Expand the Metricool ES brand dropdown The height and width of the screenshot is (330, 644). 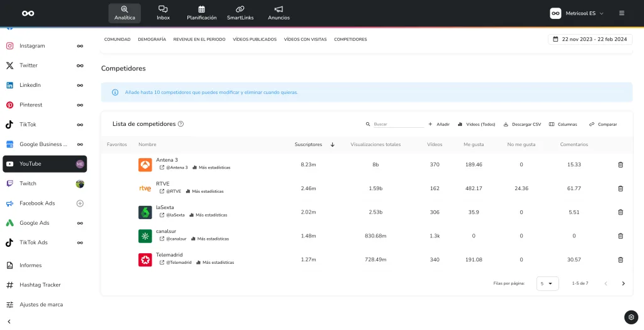pos(577,13)
